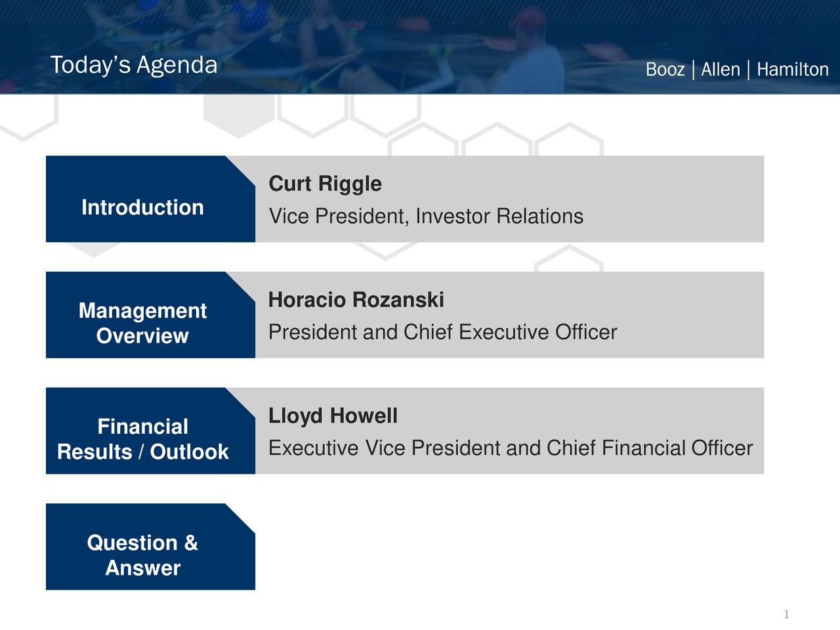Click the Today's Agenda title
The image size is (840, 630).
(x=134, y=65)
